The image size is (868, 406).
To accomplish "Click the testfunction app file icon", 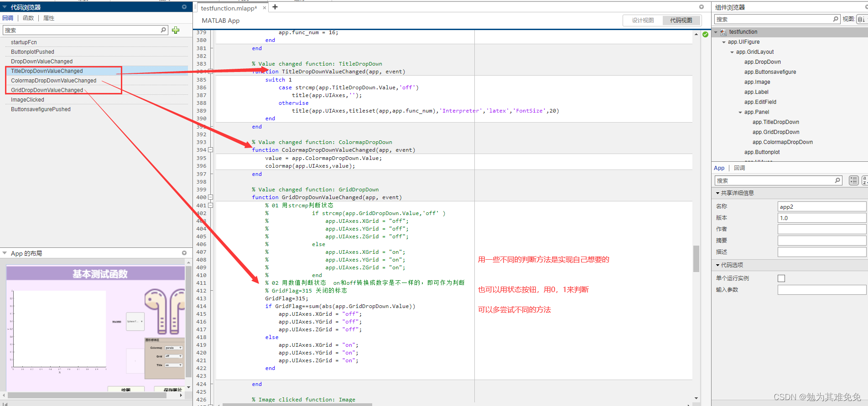I will (723, 32).
